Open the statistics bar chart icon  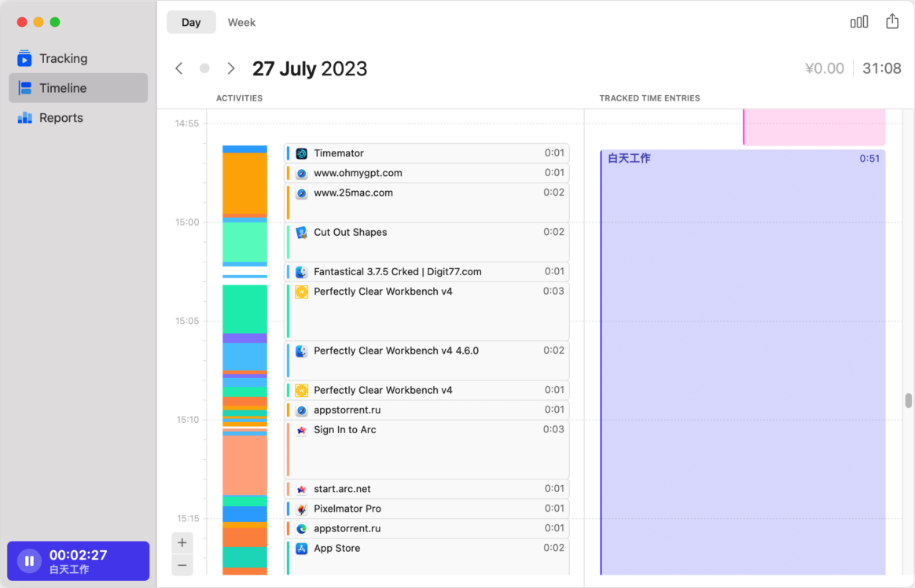pyautogui.click(x=859, y=22)
